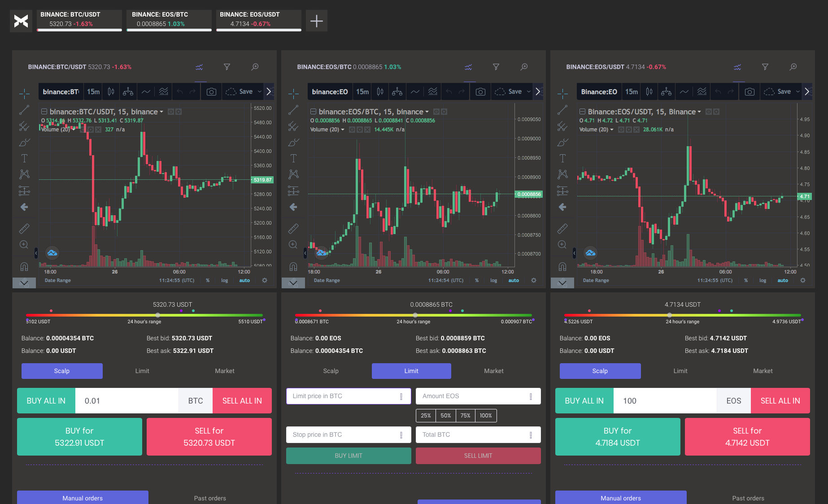Viewport: 828px width, 504px height.
Task: Expand the BTC/USDT chart toolbar right arrow
Action: click(x=269, y=91)
